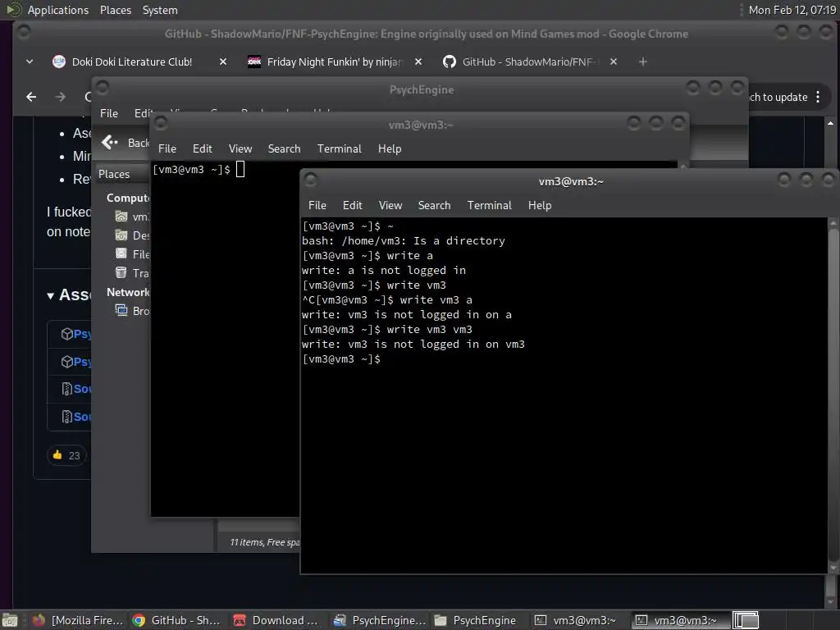This screenshot has height=630, width=840.
Task: Open Help menu in back terminal window
Action: pyautogui.click(x=390, y=149)
